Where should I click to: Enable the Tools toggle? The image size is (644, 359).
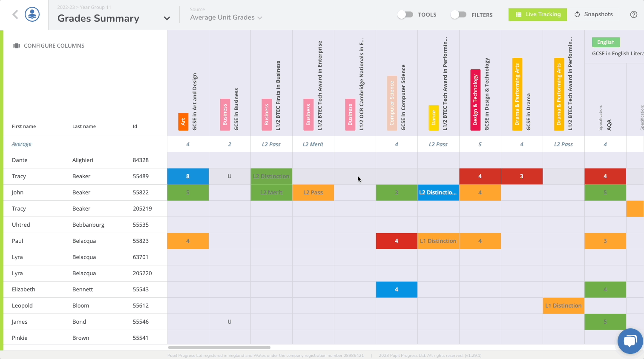coord(405,14)
